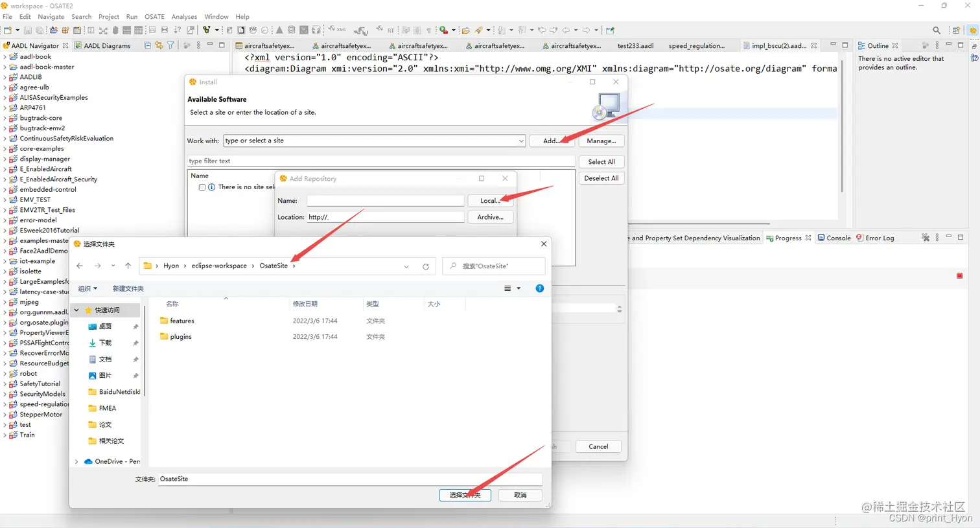Viewport: 980px width, 528px height.
Task: Click the filter funnel icon in AADL Navigator
Action: click(170, 45)
